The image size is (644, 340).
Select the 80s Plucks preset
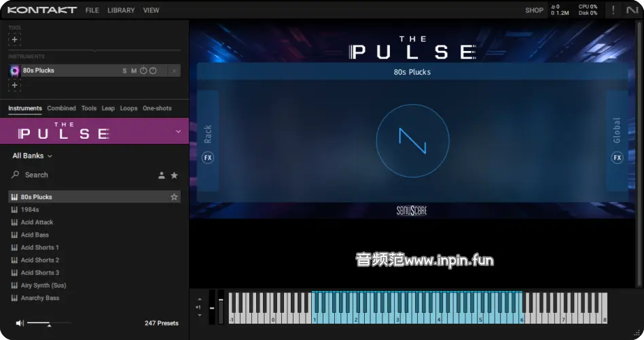pyautogui.click(x=94, y=197)
